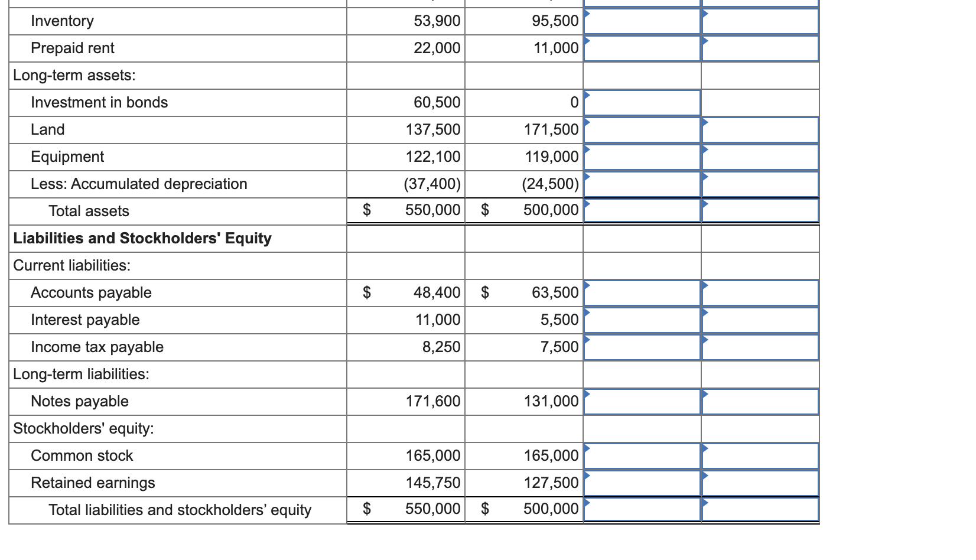Click left blank input cell for Total assets
The image size is (976, 560).
tap(642, 211)
